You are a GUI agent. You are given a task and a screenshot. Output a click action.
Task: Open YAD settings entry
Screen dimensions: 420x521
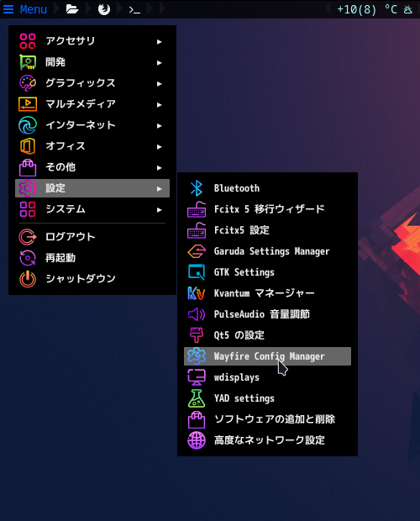(267, 398)
